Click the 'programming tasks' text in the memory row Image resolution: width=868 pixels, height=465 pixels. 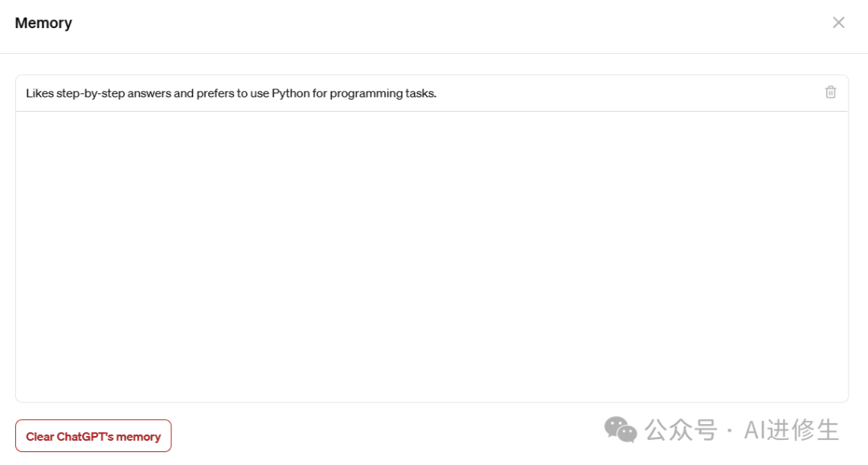point(383,93)
